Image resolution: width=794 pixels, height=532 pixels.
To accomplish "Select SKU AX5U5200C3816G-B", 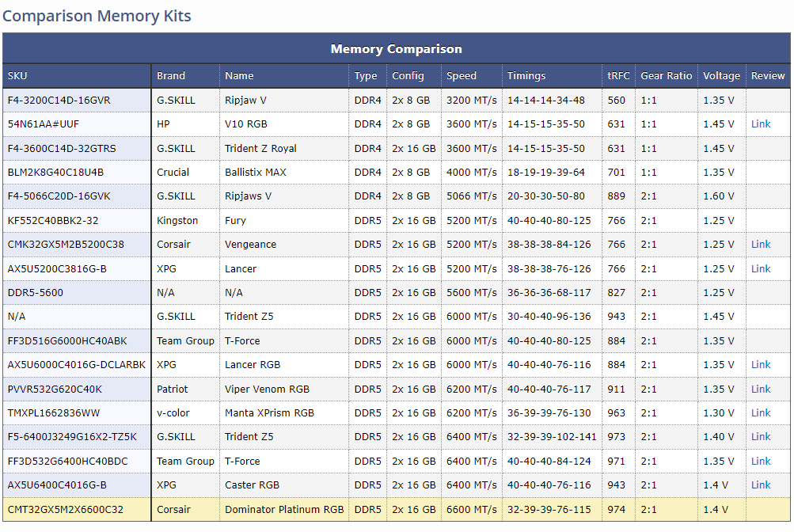I will click(x=57, y=269).
